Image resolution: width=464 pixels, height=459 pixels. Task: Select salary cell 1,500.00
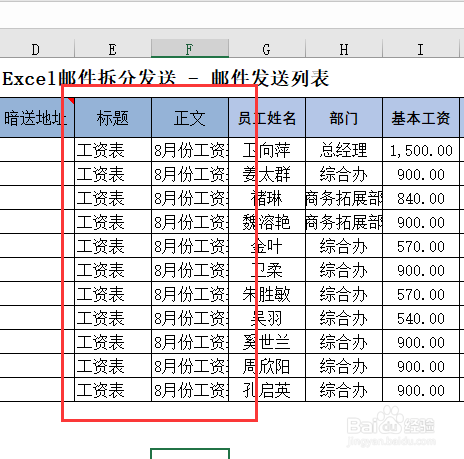[x=421, y=150]
